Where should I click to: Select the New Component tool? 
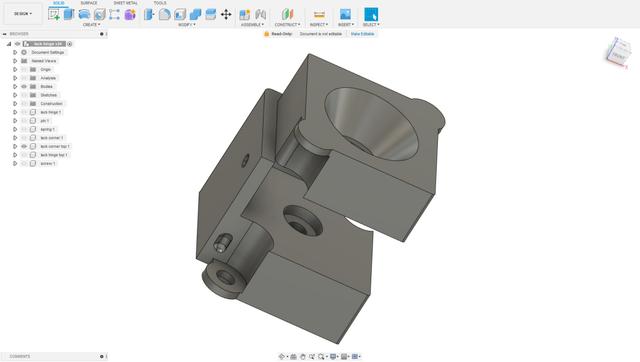tap(244, 14)
